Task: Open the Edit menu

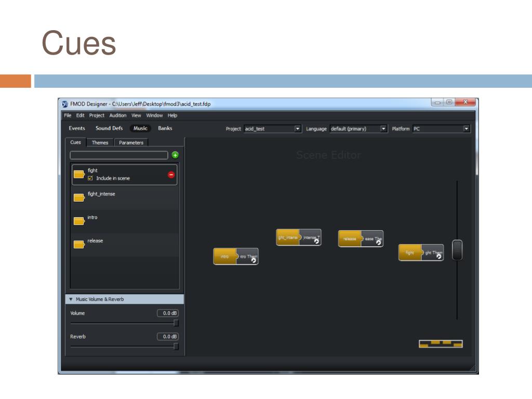Action: tap(80, 115)
